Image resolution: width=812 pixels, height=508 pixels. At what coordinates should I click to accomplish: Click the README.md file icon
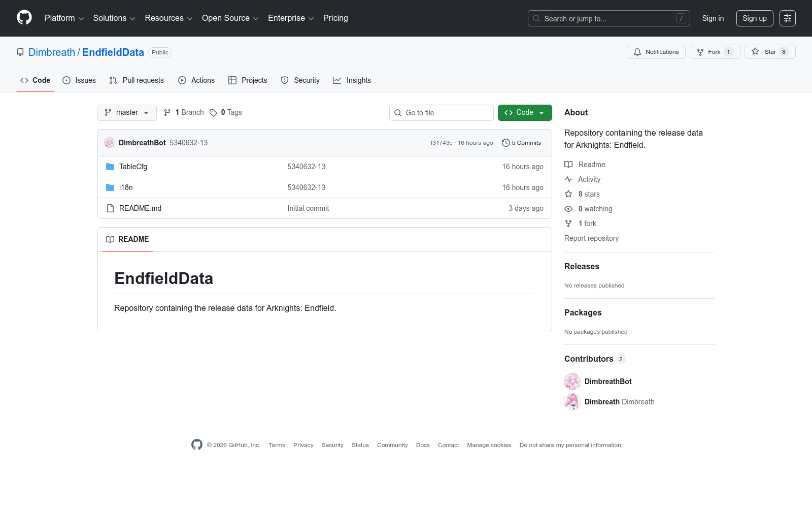[110, 208]
